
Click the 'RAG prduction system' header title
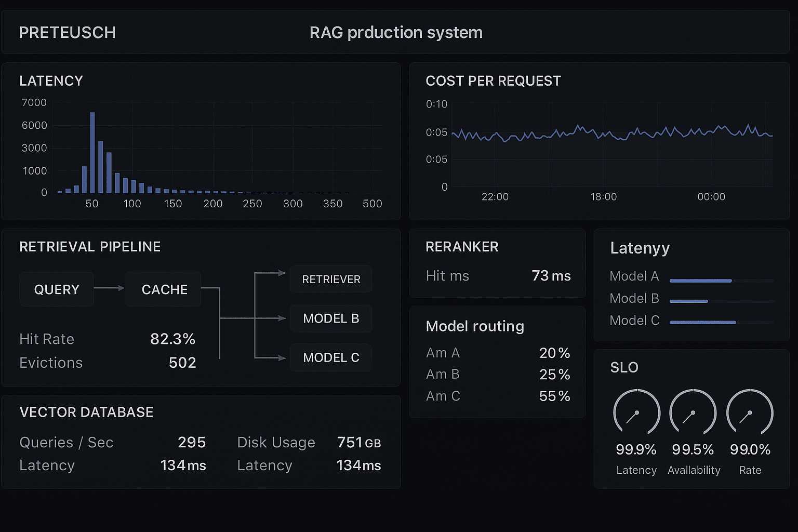coord(396,32)
